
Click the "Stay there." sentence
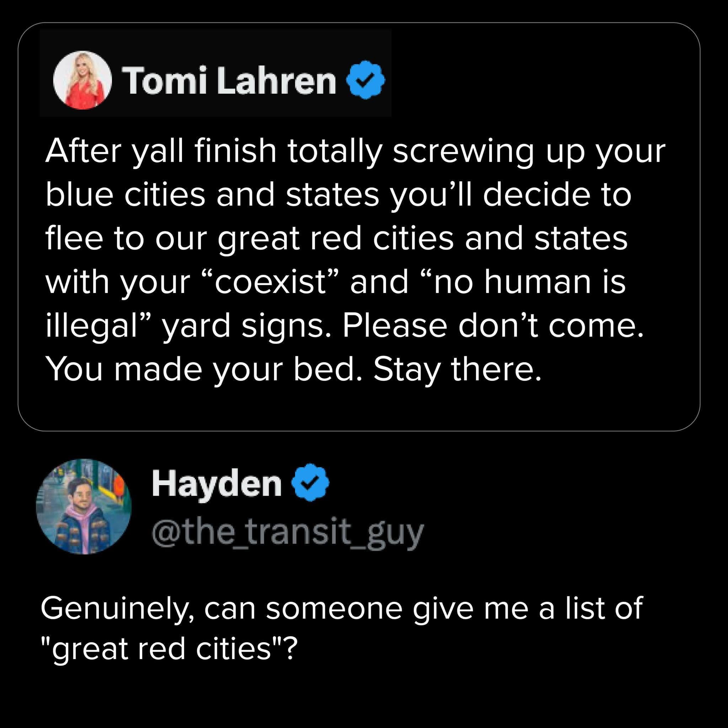(x=457, y=369)
